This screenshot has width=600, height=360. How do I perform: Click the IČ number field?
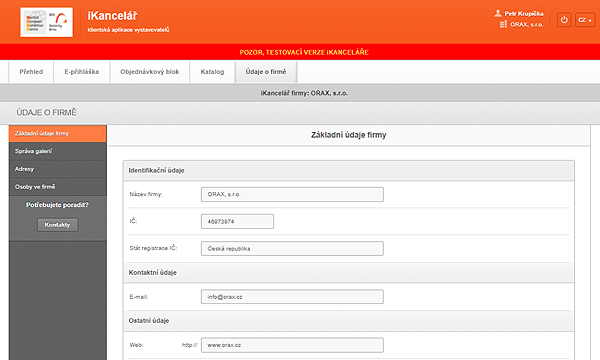[x=237, y=222]
